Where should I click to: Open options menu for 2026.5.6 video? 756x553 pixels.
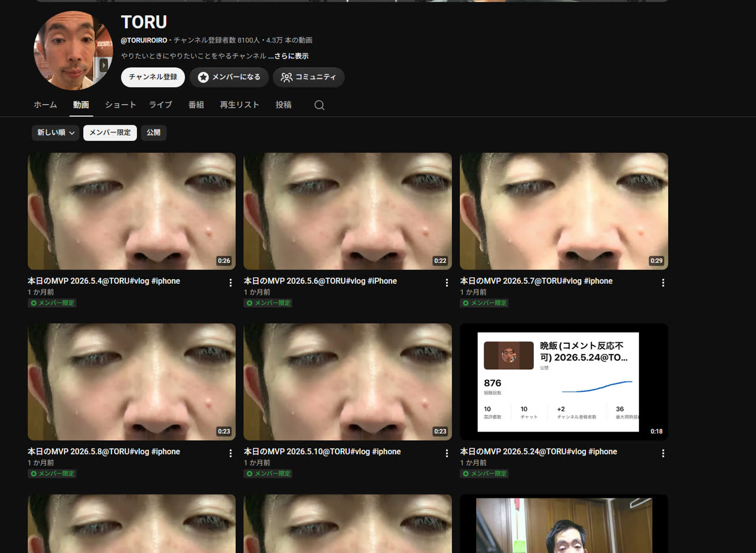447,282
